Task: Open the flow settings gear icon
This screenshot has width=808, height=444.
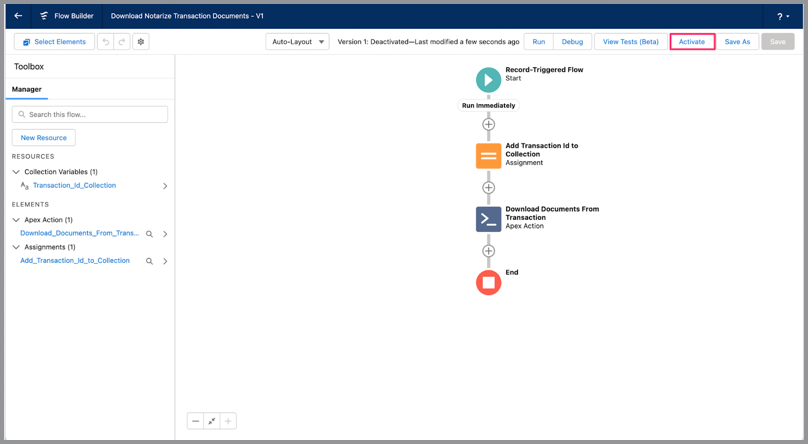Action: coord(141,42)
